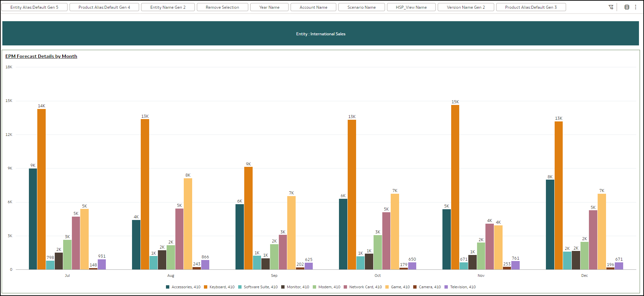Screen dimensions: 644x296
Task: Open the Version Name Gen 2 filter
Action: [466, 7]
